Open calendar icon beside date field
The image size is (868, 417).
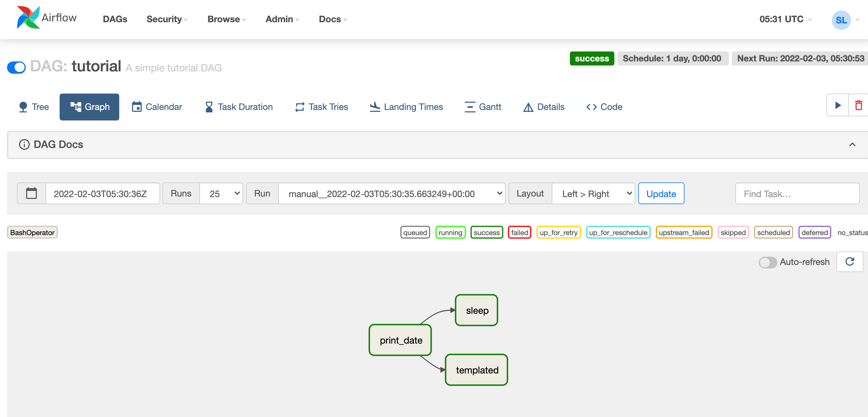tap(31, 194)
